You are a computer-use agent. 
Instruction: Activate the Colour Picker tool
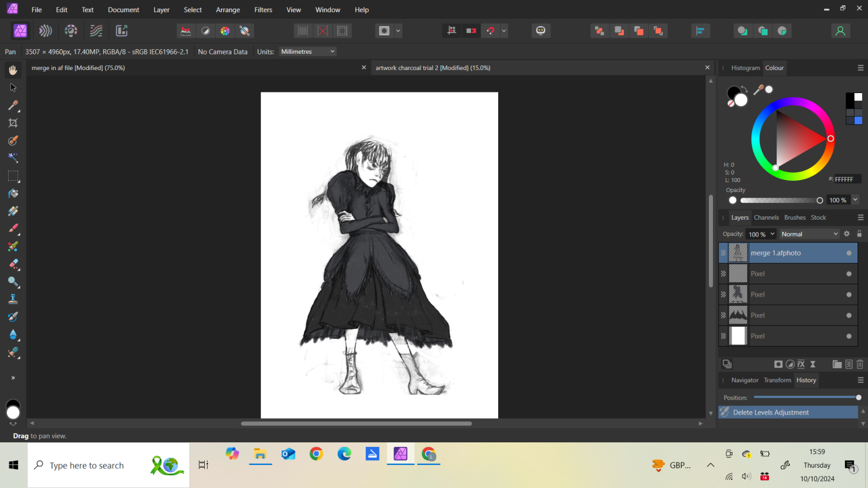13,105
